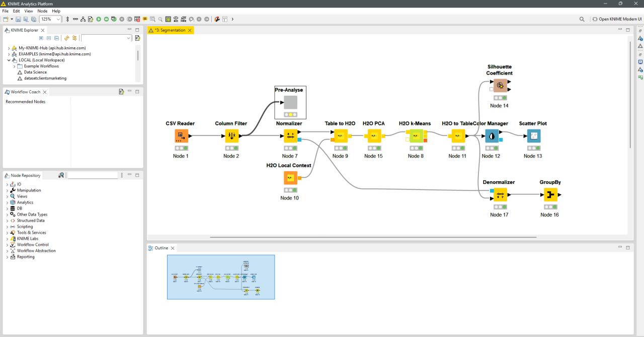Open workflow editor grid settings icon

click(168, 19)
